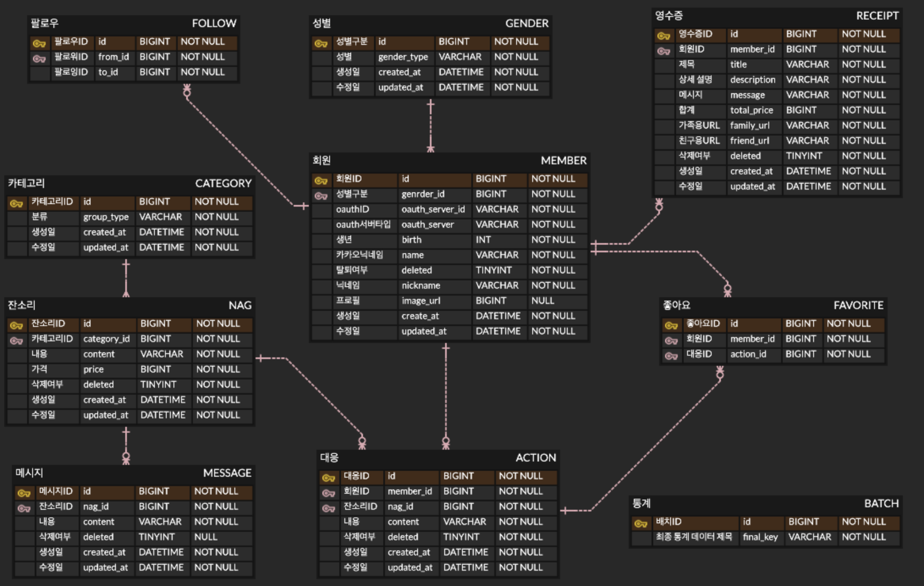This screenshot has height=586, width=924.
Task: Click the gender_type column in GENDER table
Action: [403, 57]
